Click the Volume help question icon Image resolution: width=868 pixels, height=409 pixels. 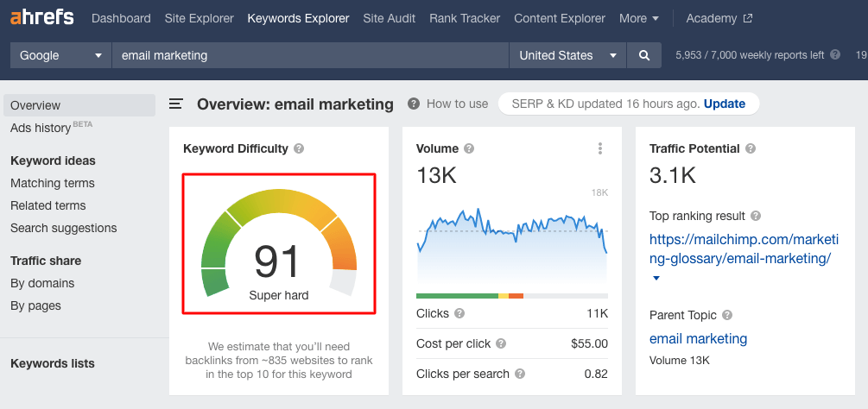[469, 148]
